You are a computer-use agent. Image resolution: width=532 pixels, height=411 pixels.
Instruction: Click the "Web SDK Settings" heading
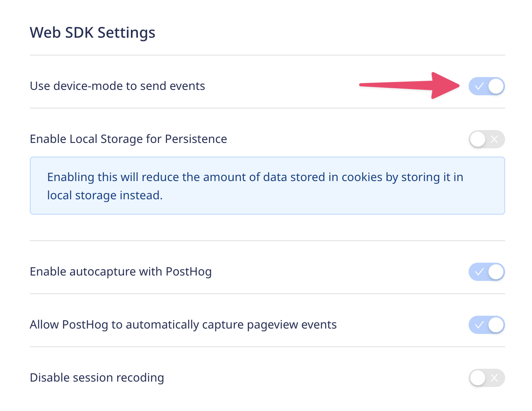[x=92, y=32]
